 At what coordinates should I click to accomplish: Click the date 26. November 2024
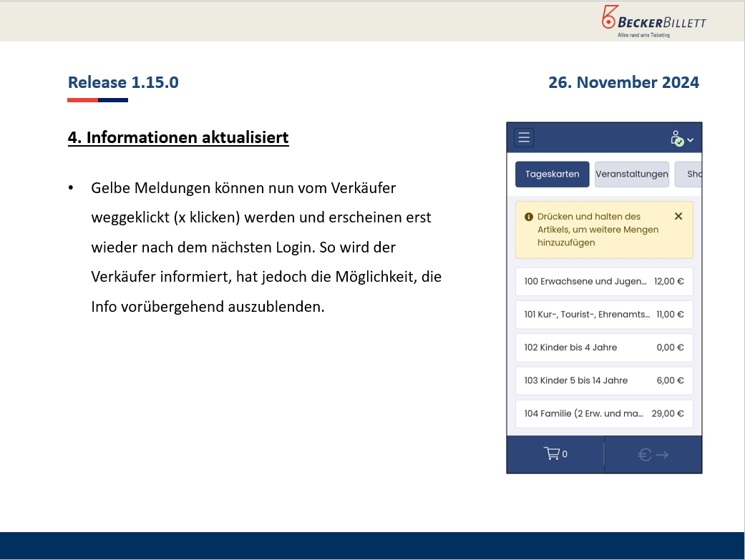623,82
